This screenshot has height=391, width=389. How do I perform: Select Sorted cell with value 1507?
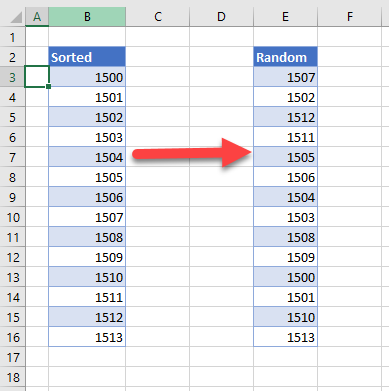coord(87,217)
